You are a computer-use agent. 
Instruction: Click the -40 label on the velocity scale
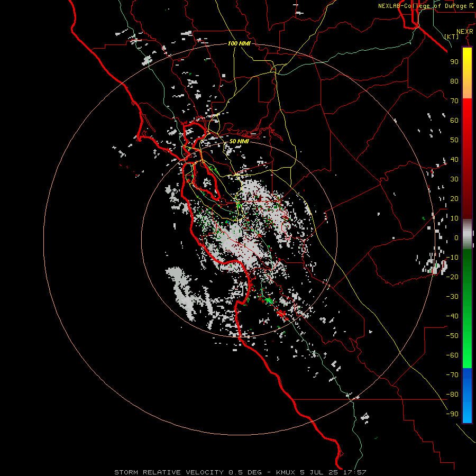452,316
